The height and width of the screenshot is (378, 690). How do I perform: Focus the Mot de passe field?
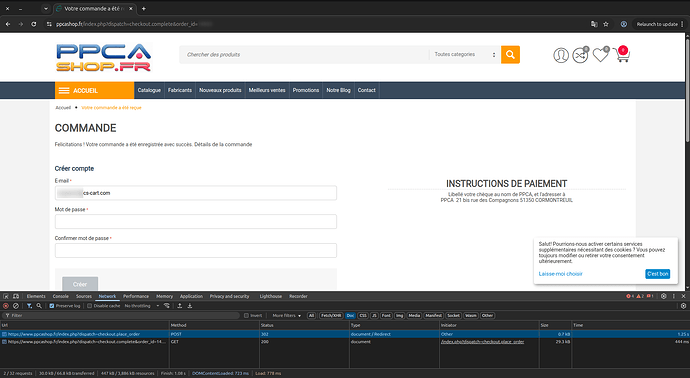click(x=196, y=221)
